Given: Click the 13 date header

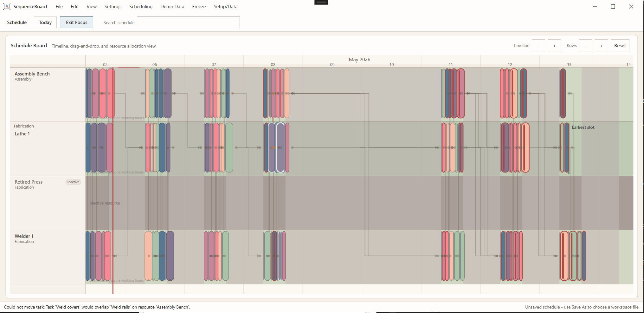Looking at the screenshot, I should 569,64.
